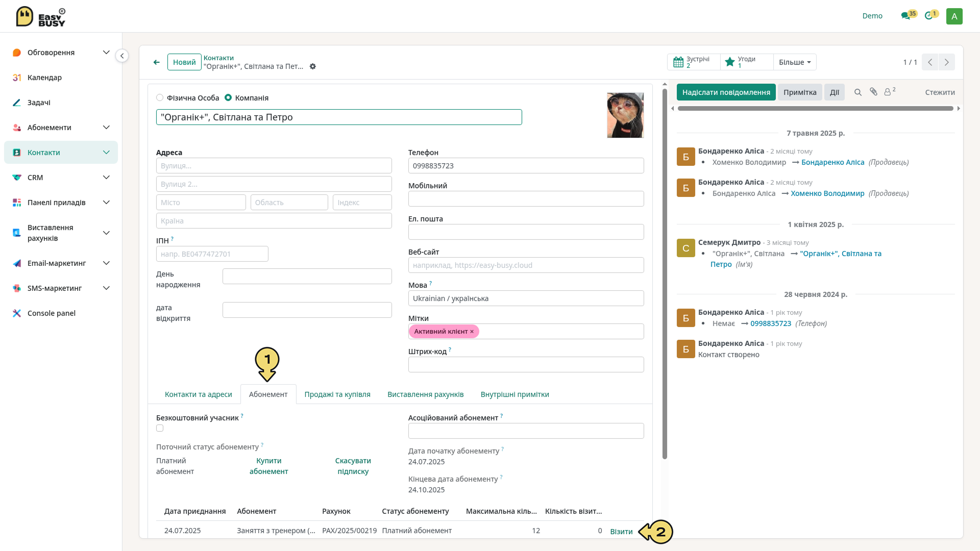Show followers icon with count 2

tap(890, 91)
